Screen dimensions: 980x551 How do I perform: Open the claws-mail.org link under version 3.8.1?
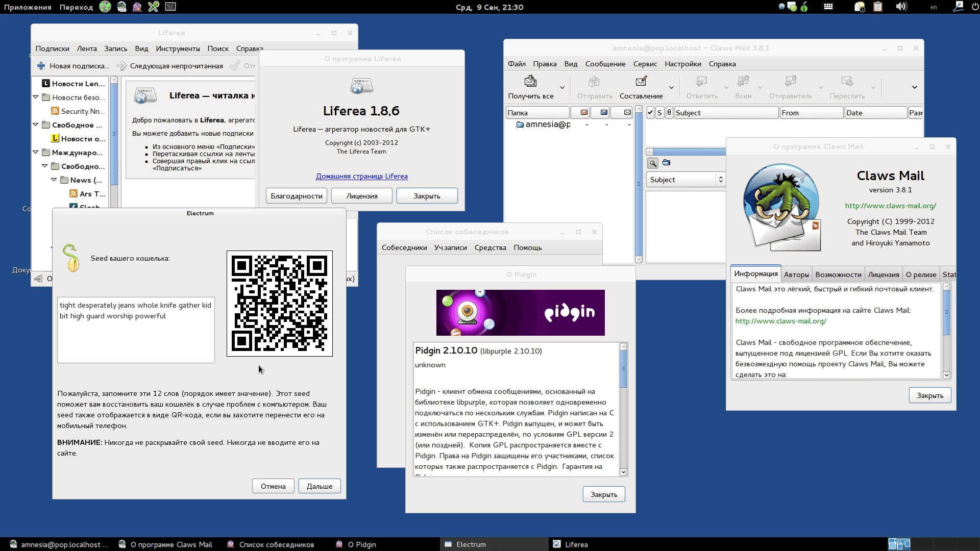tap(891, 206)
